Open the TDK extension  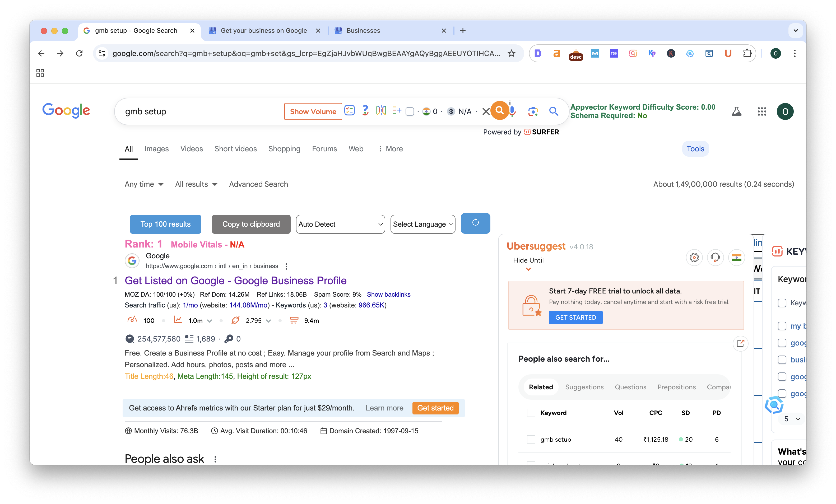click(614, 53)
